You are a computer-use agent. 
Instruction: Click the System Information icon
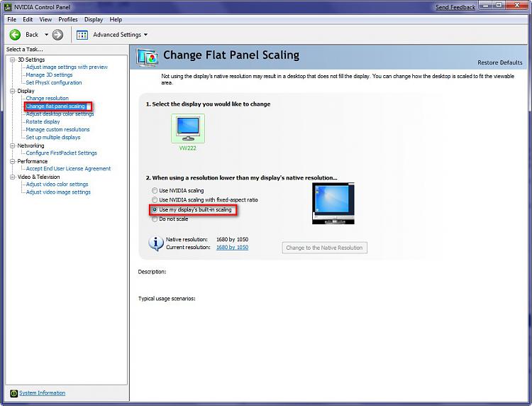click(13, 393)
